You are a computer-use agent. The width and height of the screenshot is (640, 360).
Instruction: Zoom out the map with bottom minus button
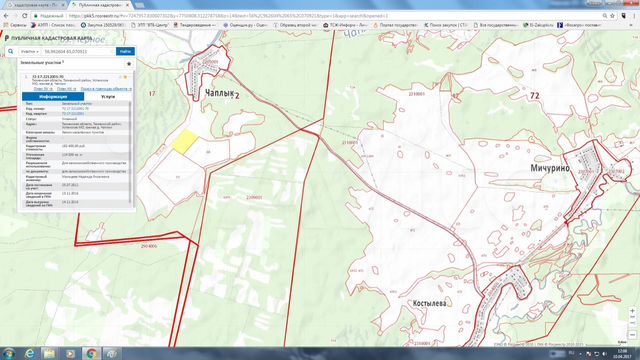tap(632, 335)
